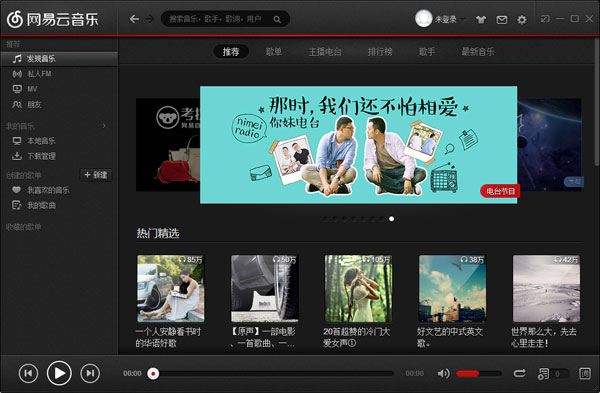Select the last carousel dot indicator
The image size is (600, 393).
point(391,219)
